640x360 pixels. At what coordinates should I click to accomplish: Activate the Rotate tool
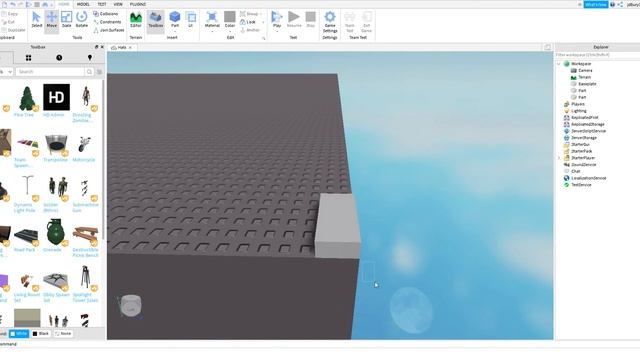point(82,20)
